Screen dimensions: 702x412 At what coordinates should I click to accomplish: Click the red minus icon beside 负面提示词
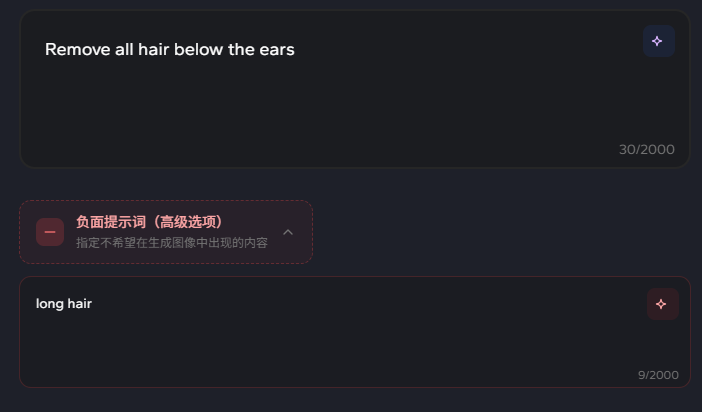pos(50,232)
